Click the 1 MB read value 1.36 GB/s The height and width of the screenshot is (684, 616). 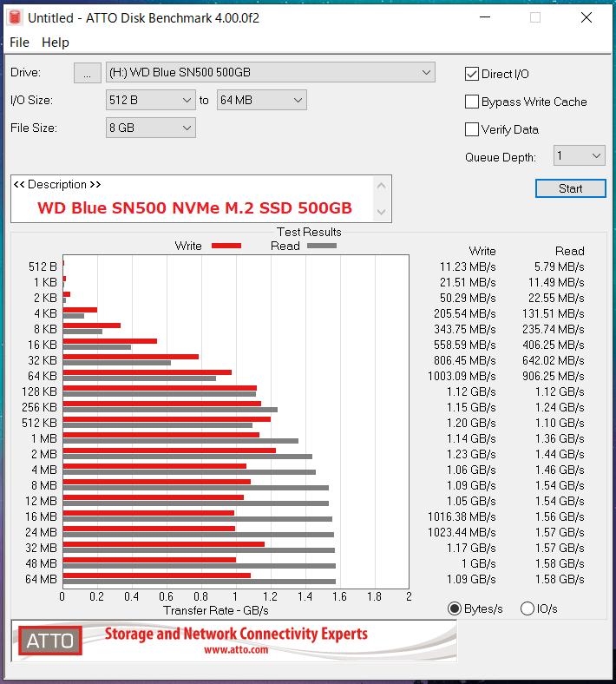(560, 438)
